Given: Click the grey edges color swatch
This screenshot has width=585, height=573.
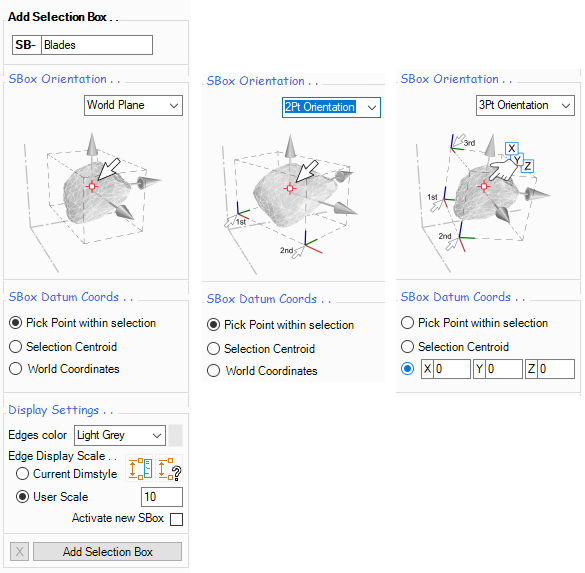Looking at the screenshot, I should click(x=175, y=435).
